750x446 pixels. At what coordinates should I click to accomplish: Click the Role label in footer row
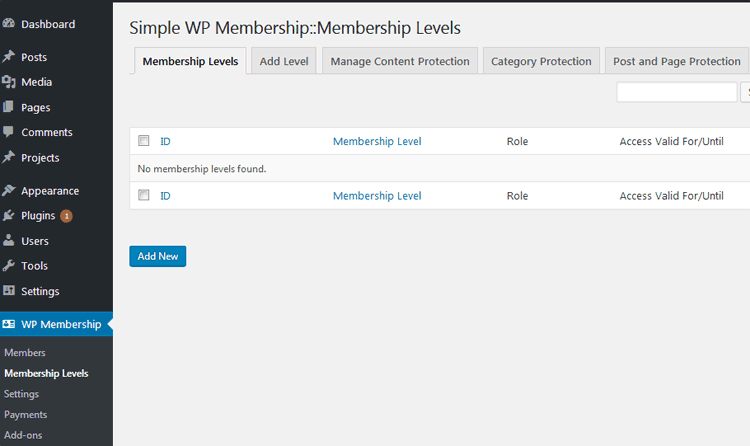pyautogui.click(x=517, y=196)
